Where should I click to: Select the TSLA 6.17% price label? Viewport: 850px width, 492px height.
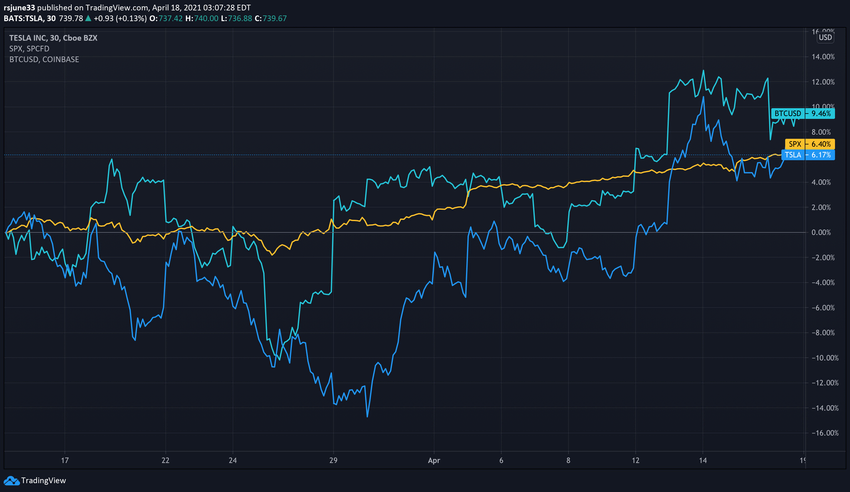pyautogui.click(x=808, y=155)
